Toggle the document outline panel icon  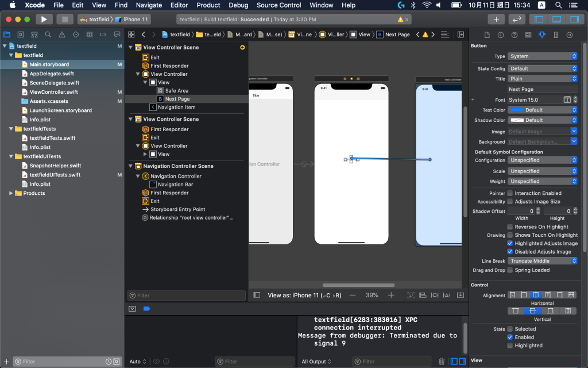(257, 295)
